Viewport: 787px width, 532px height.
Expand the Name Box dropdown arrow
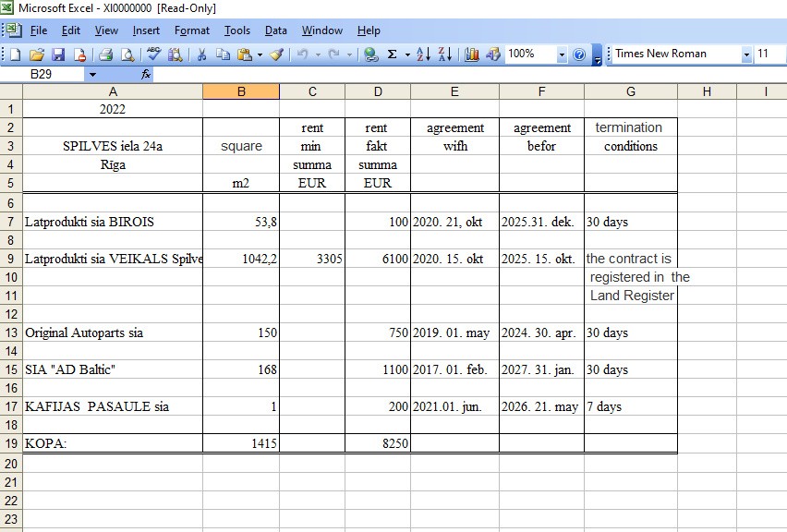coord(92,74)
